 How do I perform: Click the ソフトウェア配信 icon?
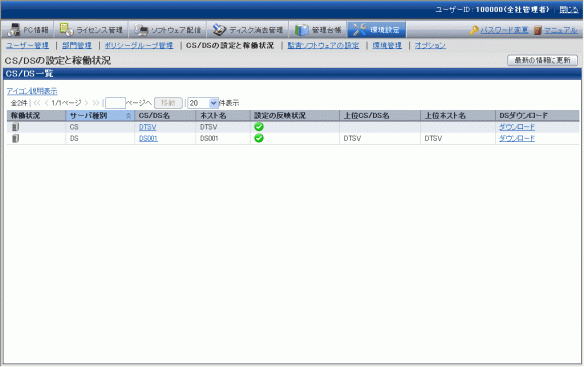(x=141, y=30)
